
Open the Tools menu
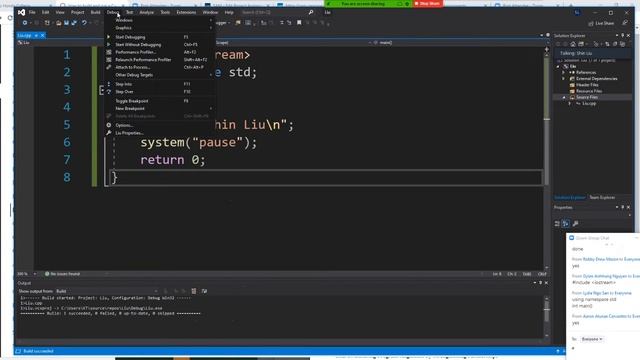165,12
